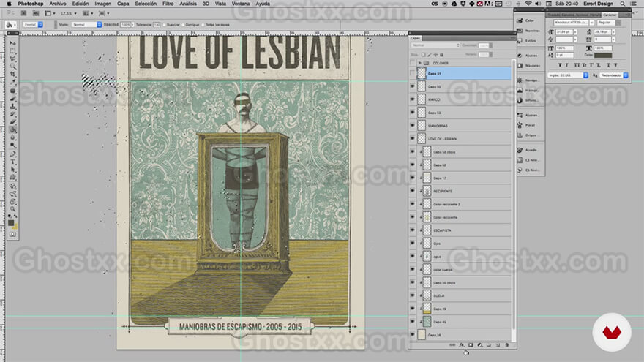Hide the MANIOBRAS layer
The height and width of the screenshot is (362, 644).
(412, 126)
